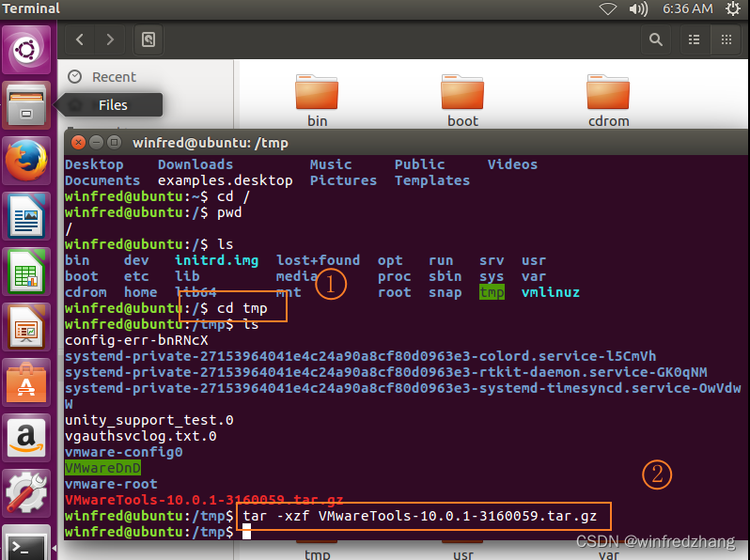
Task: Open the bin folder in Files
Action: [317, 101]
